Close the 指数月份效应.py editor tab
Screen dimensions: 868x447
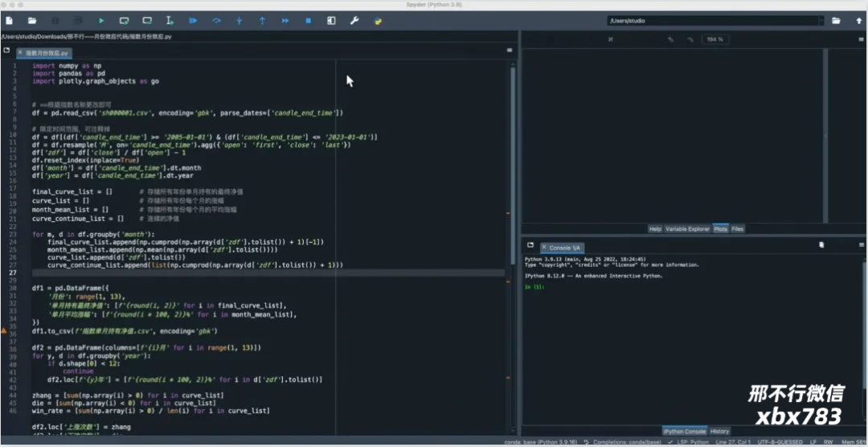[x=20, y=53]
